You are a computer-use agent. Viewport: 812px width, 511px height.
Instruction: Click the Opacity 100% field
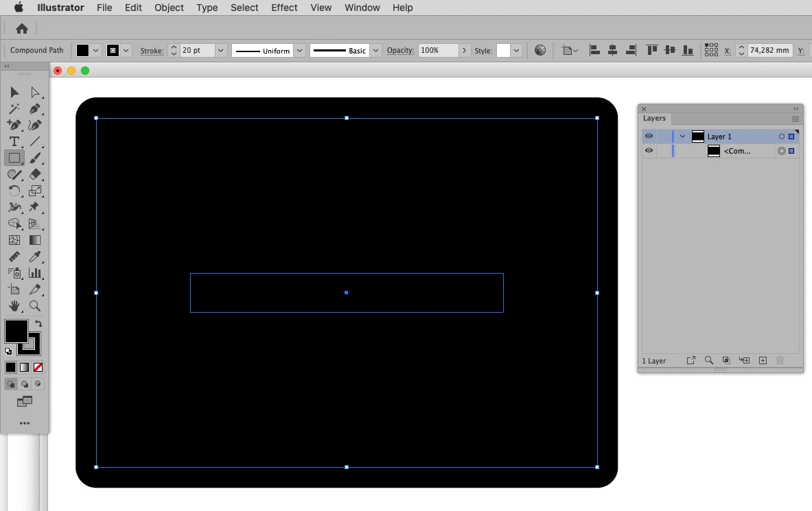click(438, 50)
